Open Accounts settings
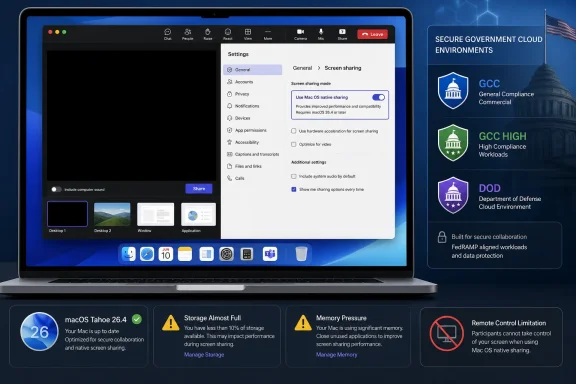Viewport: 576px width, 384px height. [x=253, y=82]
